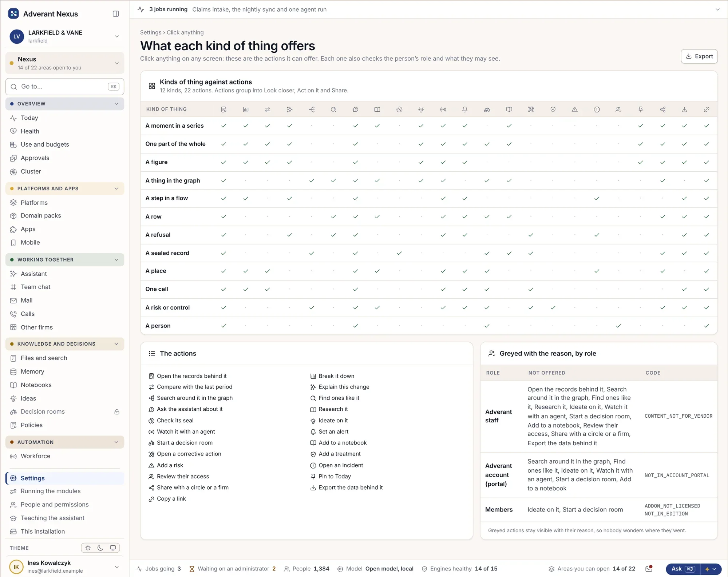Collapse the Platforms and Apps section
The width and height of the screenshot is (728, 577).
65,188
